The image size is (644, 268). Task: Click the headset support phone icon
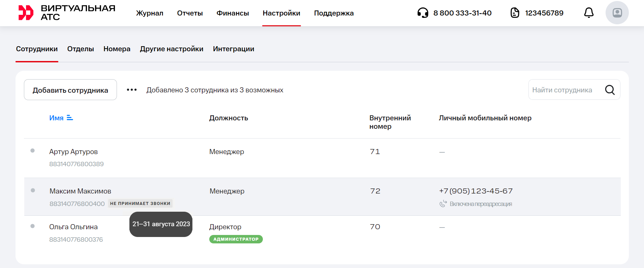[x=423, y=13]
